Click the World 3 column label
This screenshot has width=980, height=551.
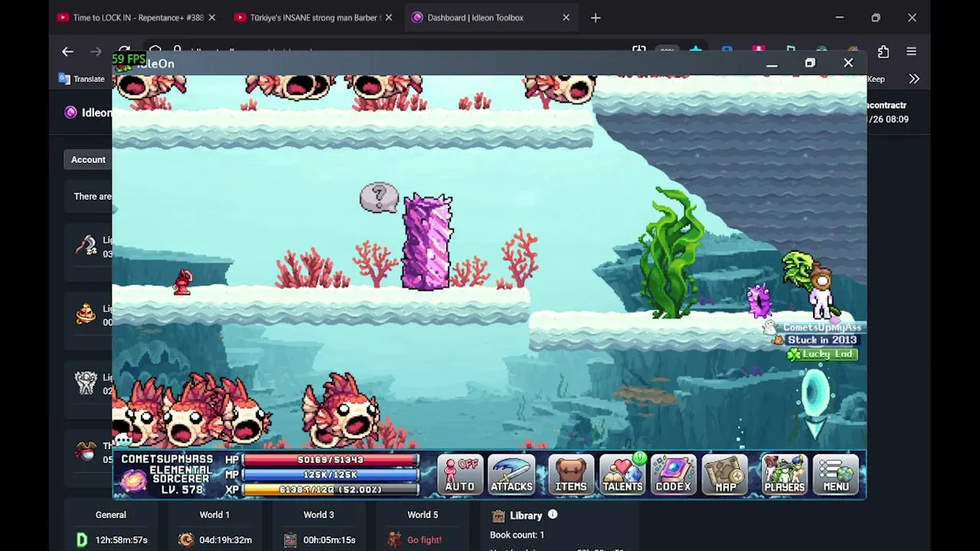point(318,515)
